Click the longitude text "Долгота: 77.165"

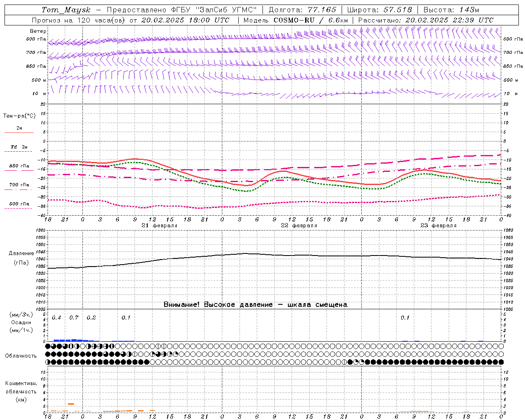[x=302, y=10]
